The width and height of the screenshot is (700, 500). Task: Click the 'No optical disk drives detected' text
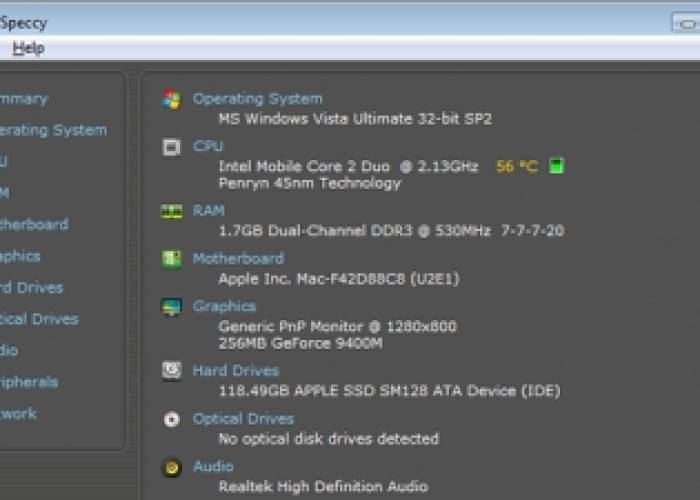point(329,439)
